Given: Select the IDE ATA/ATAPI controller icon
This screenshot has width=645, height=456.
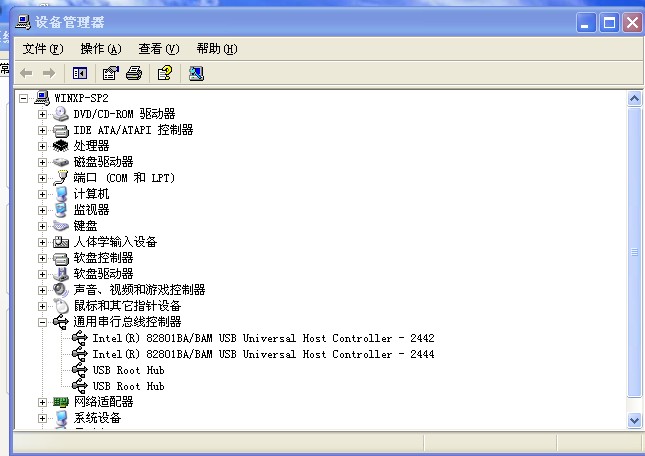Looking at the screenshot, I should (x=61, y=130).
